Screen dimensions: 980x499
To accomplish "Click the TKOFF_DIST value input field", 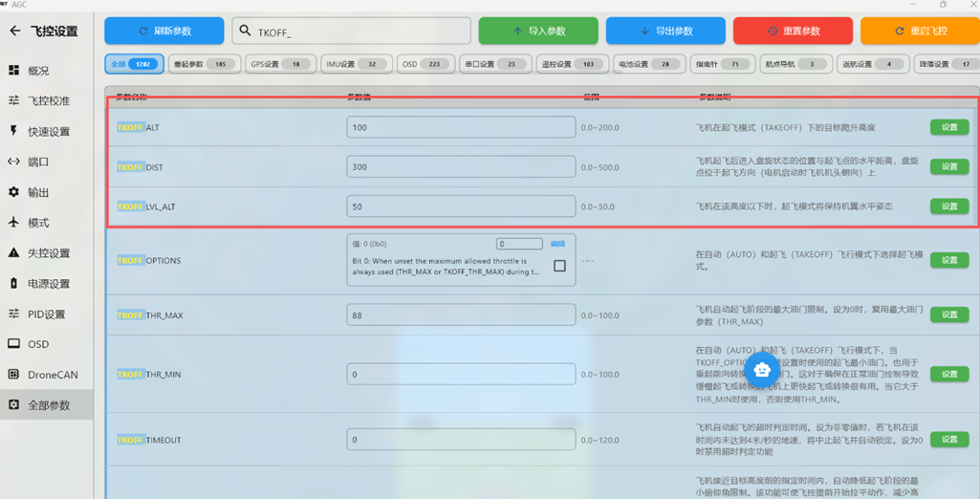I will coord(461,167).
